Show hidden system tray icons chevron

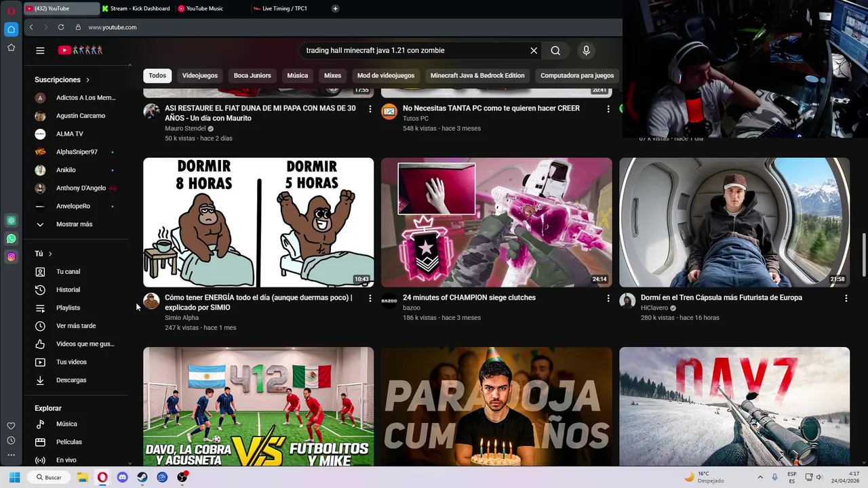point(759,477)
